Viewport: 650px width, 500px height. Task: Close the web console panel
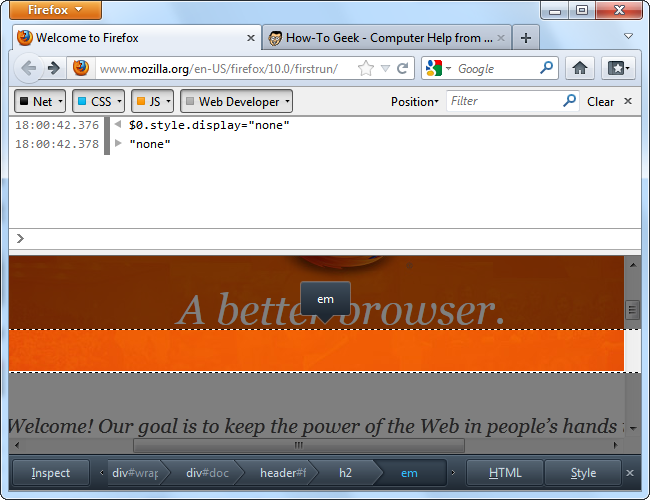(x=628, y=101)
